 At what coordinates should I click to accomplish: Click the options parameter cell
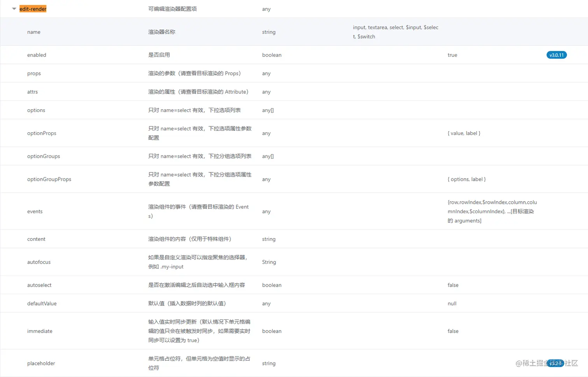[36, 110]
